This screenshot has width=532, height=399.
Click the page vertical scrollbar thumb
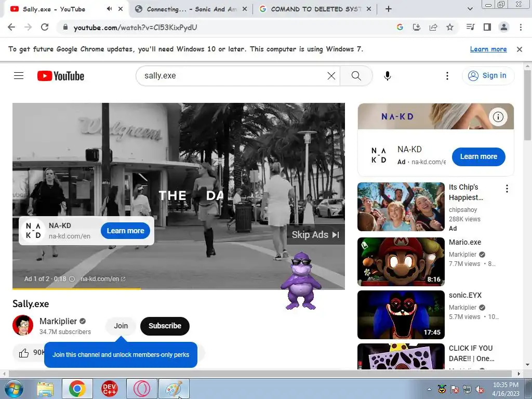pos(527,105)
